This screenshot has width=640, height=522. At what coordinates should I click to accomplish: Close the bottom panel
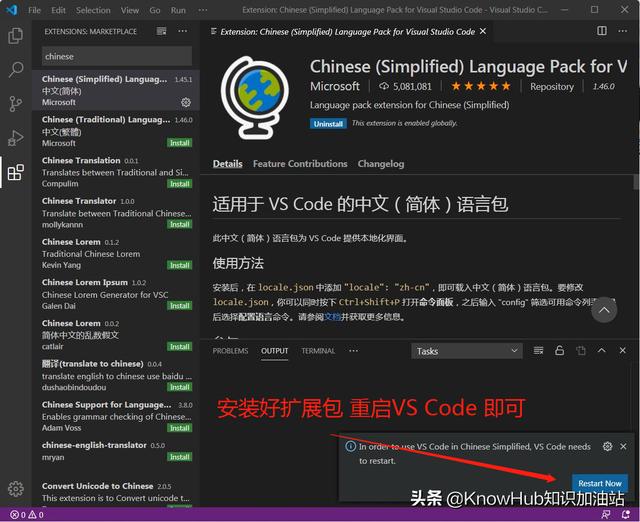622,351
